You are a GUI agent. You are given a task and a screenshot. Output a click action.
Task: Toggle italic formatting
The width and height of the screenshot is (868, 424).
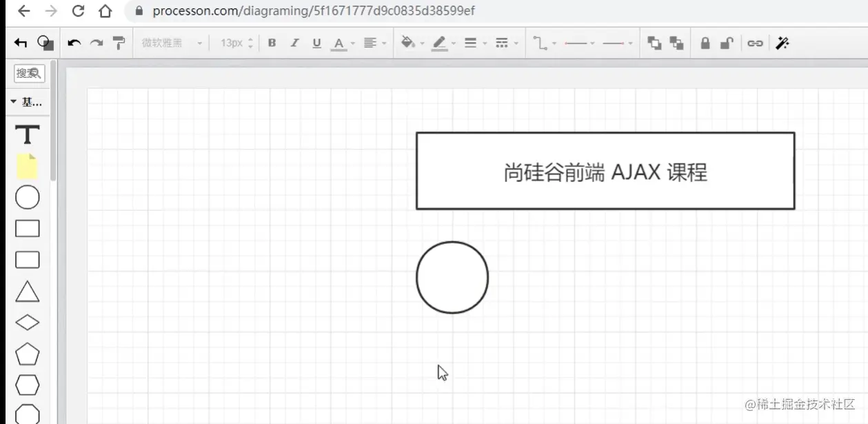pyautogui.click(x=294, y=43)
